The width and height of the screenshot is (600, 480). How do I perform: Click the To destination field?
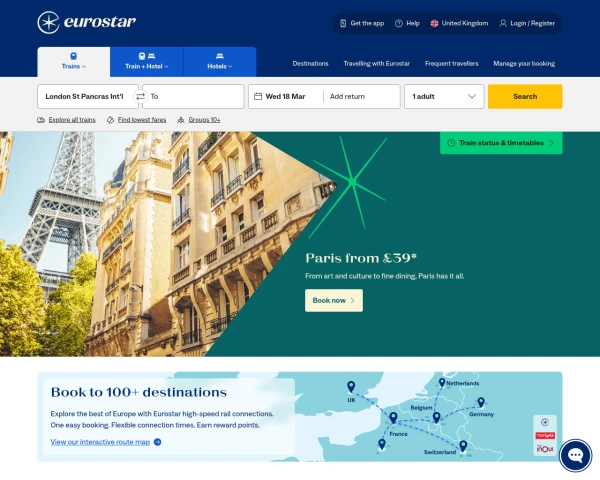point(193,96)
